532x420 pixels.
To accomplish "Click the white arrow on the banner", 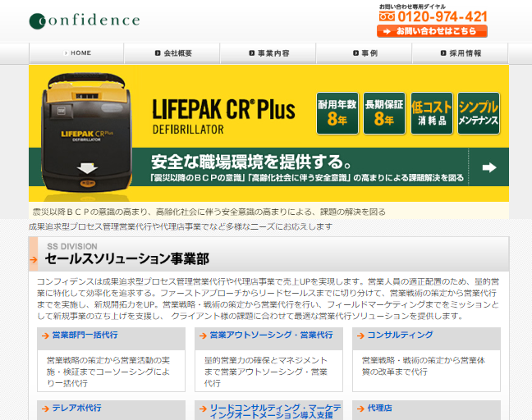I will click(489, 167).
